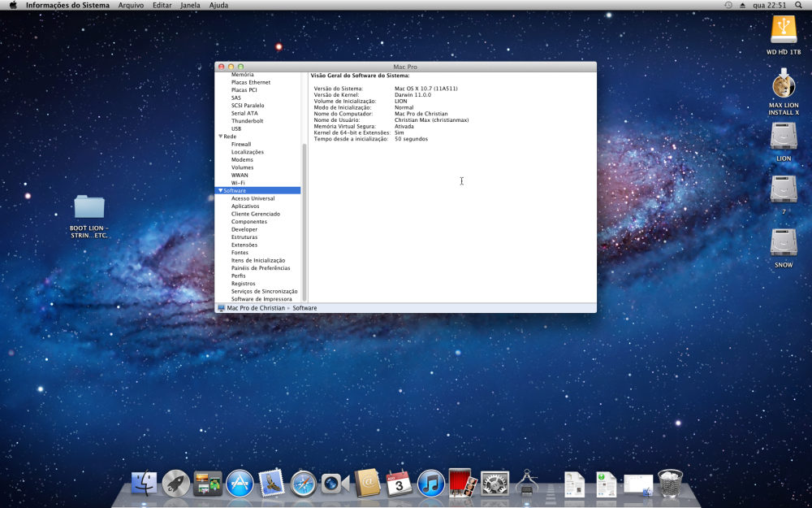812x508 pixels.
Task: Select Itens de Inicialização in sidebar
Action: (258, 260)
